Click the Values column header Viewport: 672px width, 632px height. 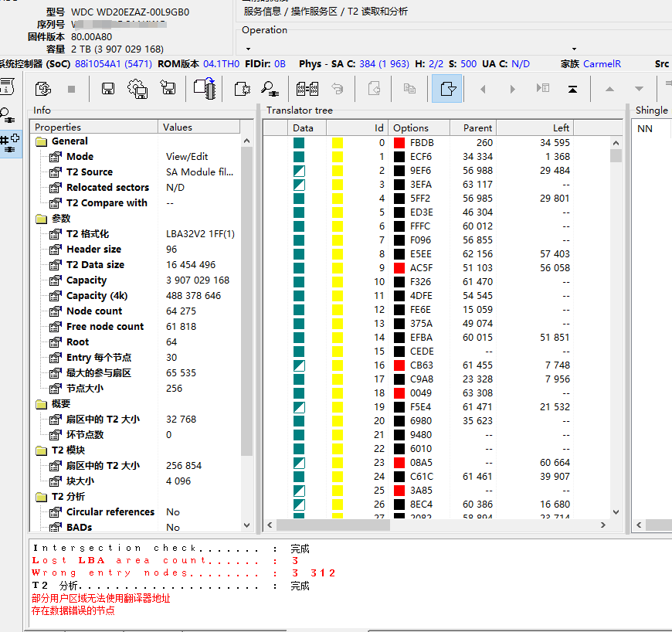(199, 127)
